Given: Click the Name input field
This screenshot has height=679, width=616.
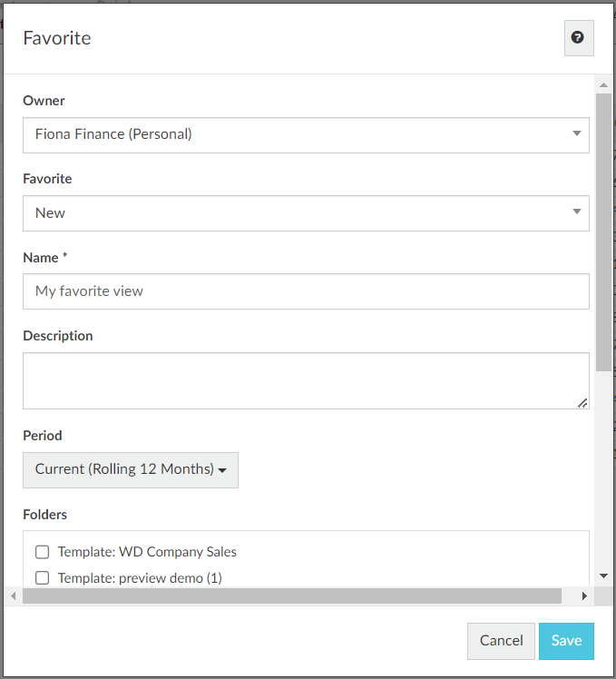Looking at the screenshot, I should [306, 291].
